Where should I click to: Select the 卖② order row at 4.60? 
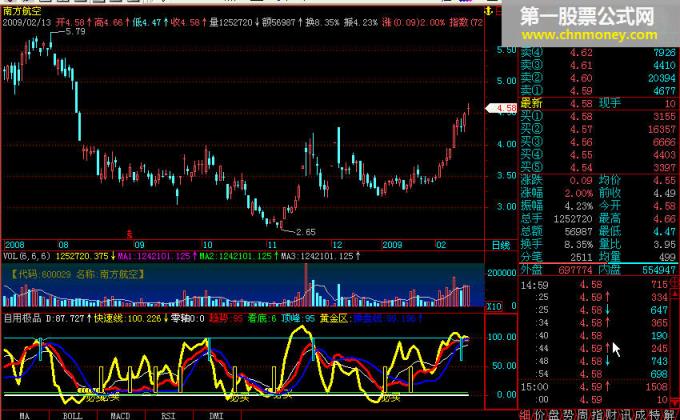pyautogui.click(x=598, y=78)
